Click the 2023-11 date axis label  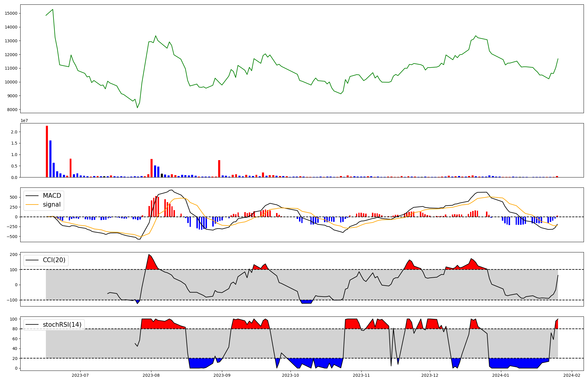pos(361,375)
